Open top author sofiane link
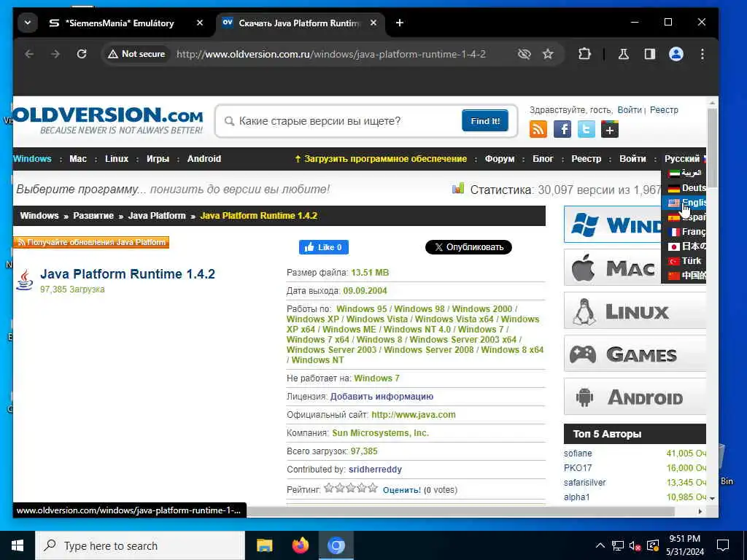The image size is (747, 560). 578,454
